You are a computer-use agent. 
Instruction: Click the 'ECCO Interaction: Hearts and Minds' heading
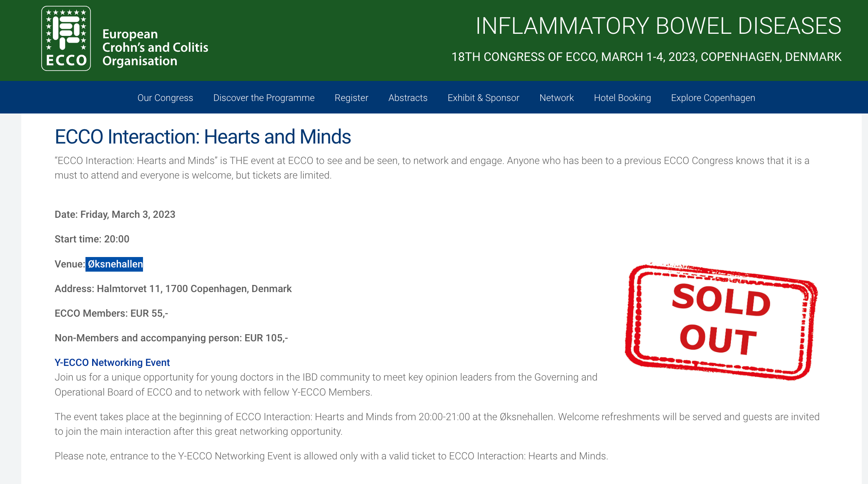point(203,137)
